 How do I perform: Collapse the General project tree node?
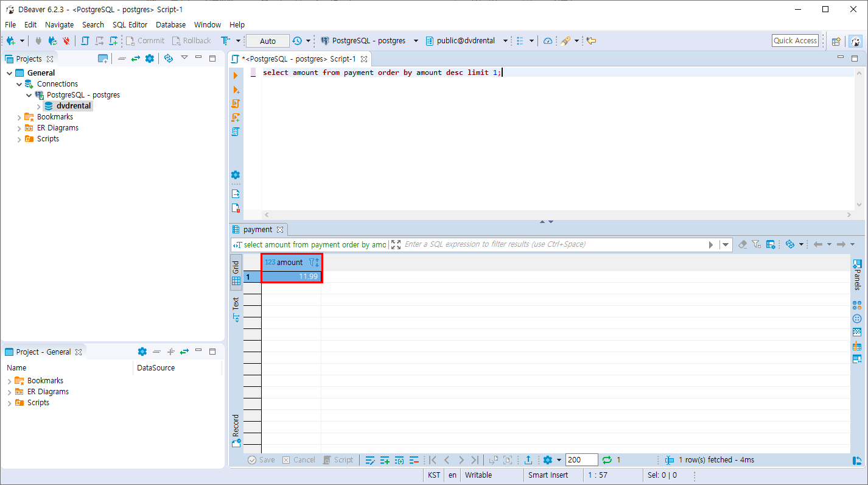[x=10, y=73]
